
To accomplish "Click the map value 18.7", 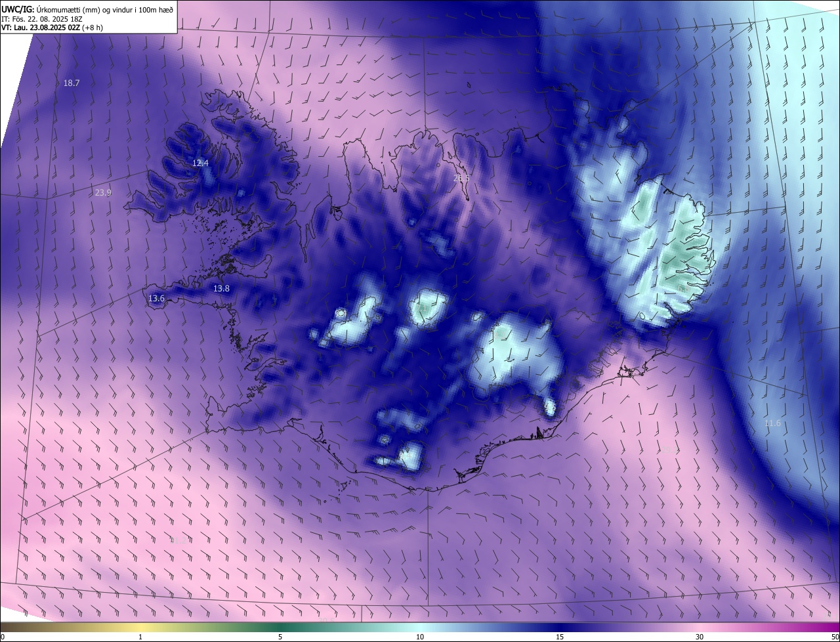I will [x=72, y=83].
